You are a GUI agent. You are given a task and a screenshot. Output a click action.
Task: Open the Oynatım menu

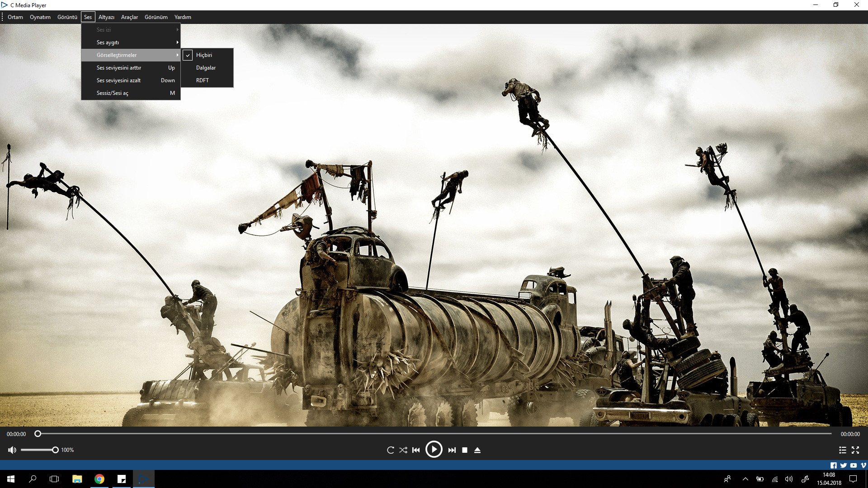pyautogui.click(x=40, y=17)
